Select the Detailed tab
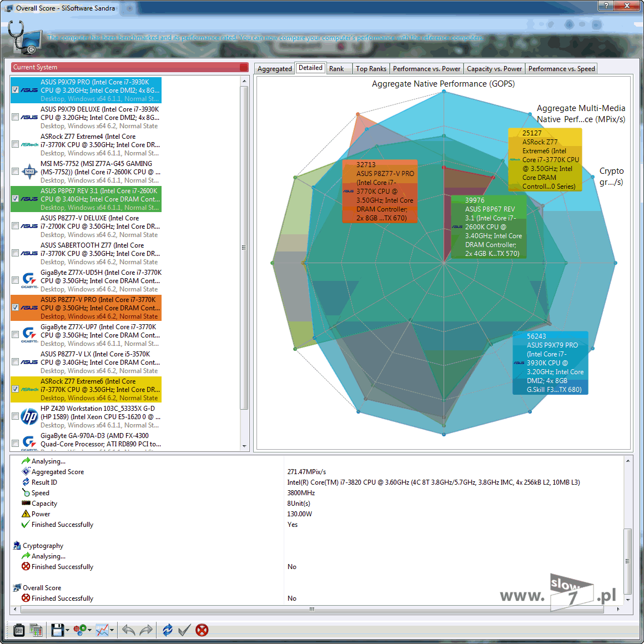The width and height of the screenshot is (644, 644). pos(310,68)
